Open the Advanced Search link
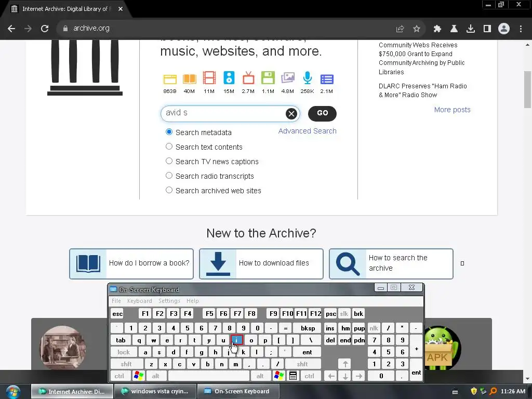Screen dimensions: 532x399 [x=308, y=131]
